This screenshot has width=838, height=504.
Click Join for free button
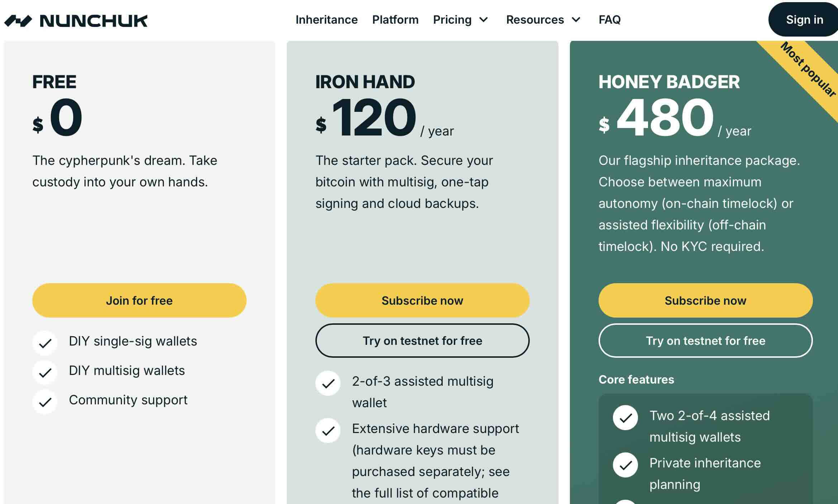(139, 300)
